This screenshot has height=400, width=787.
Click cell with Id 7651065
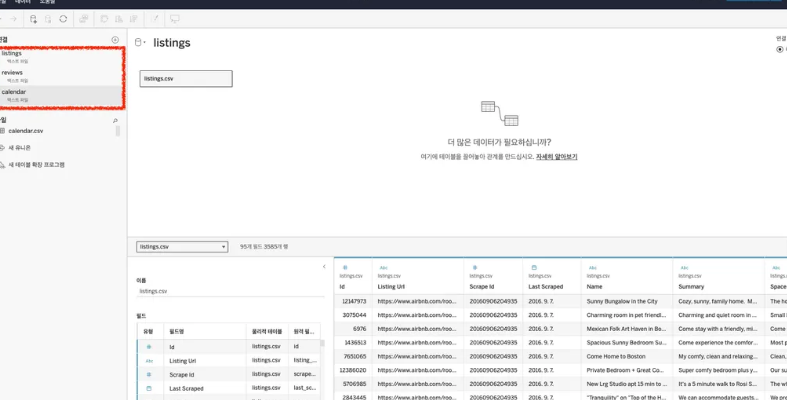[353, 356]
